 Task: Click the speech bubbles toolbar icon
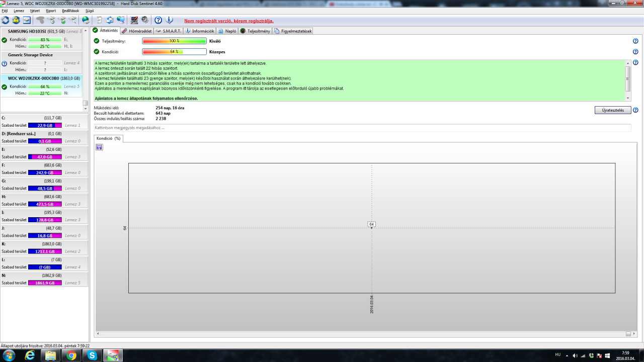(121, 20)
